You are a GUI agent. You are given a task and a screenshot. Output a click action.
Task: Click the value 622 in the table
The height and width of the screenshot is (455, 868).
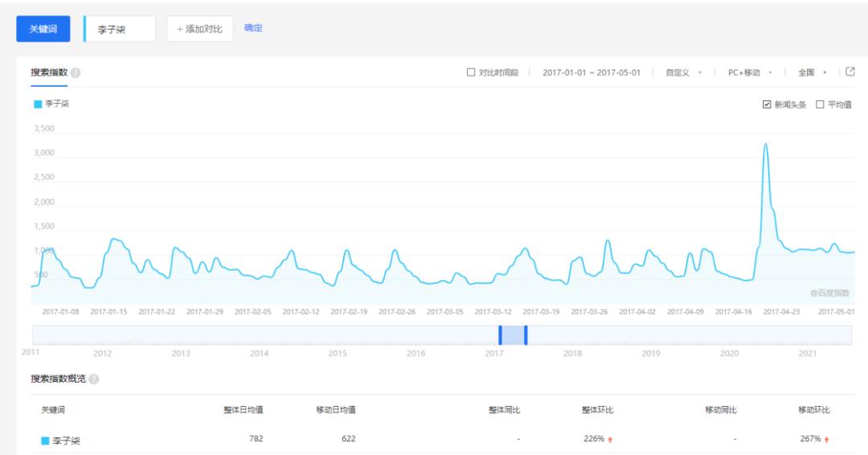click(x=348, y=438)
